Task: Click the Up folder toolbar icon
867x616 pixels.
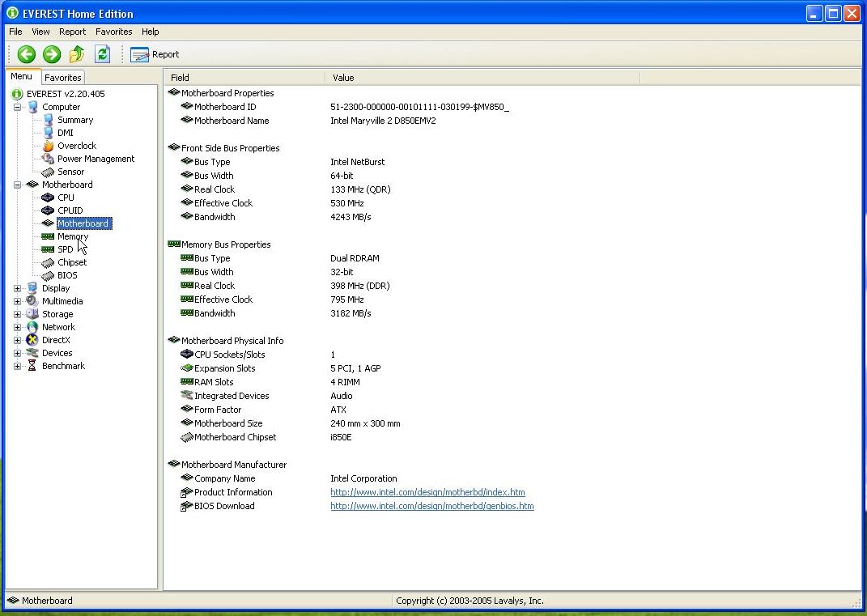Action: pyautogui.click(x=77, y=54)
